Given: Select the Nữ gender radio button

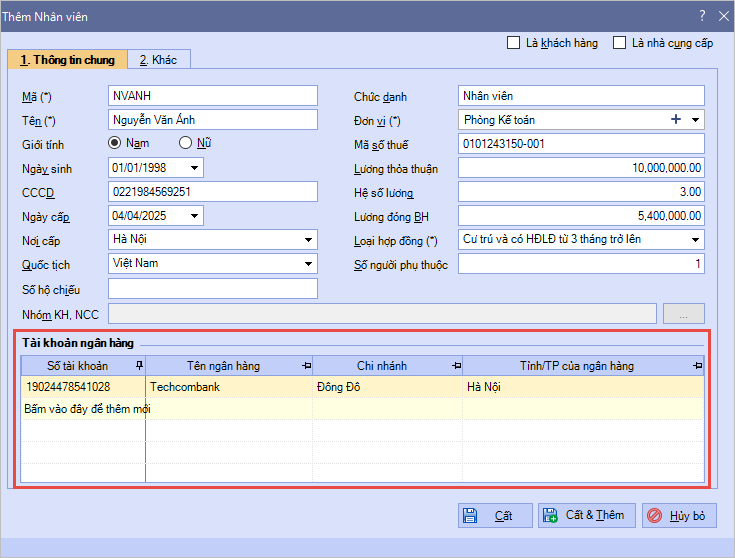Looking at the screenshot, I should [x=185, y=143].
